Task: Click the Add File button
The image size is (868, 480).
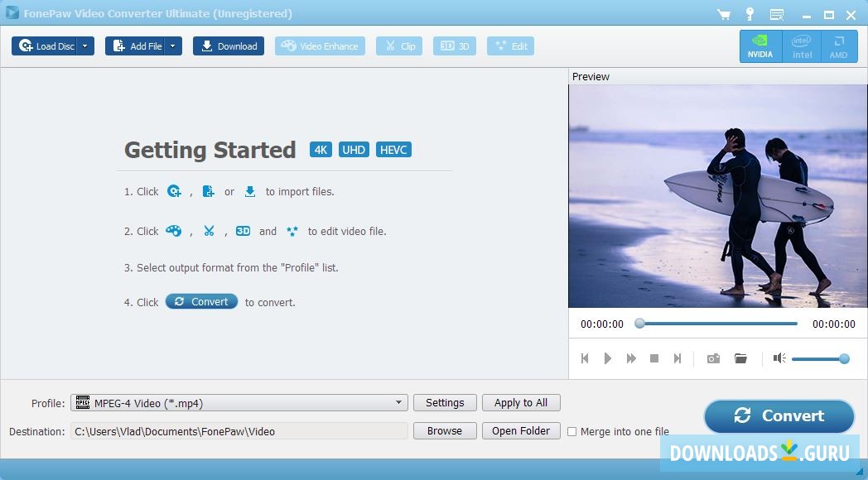Action: point(136,46)
